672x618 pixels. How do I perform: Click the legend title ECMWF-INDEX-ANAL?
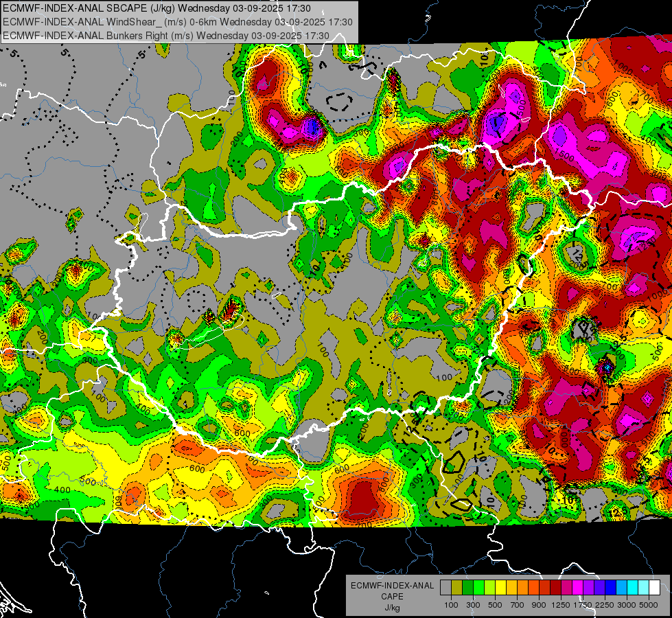[392, 586]
